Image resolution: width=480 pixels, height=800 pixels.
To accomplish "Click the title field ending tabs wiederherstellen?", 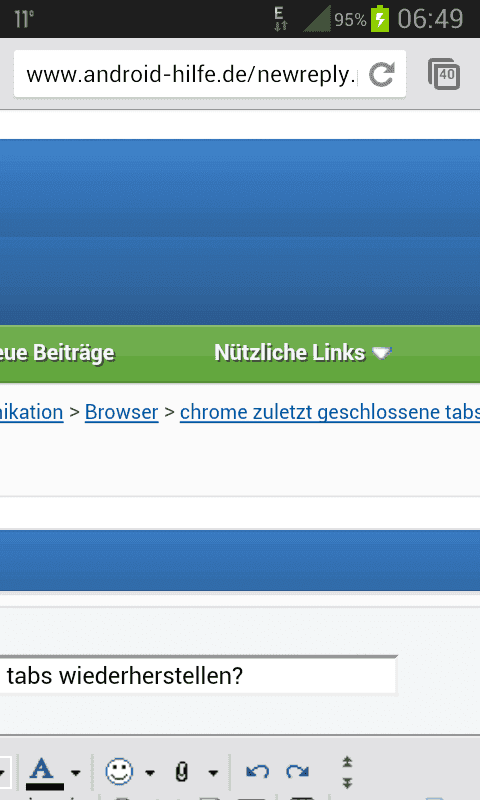I will point(198,676).
